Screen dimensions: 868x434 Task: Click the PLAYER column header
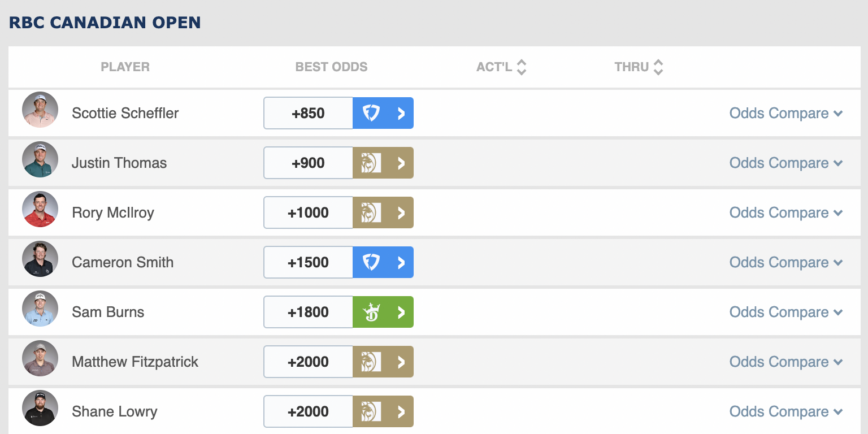(125, 67)
